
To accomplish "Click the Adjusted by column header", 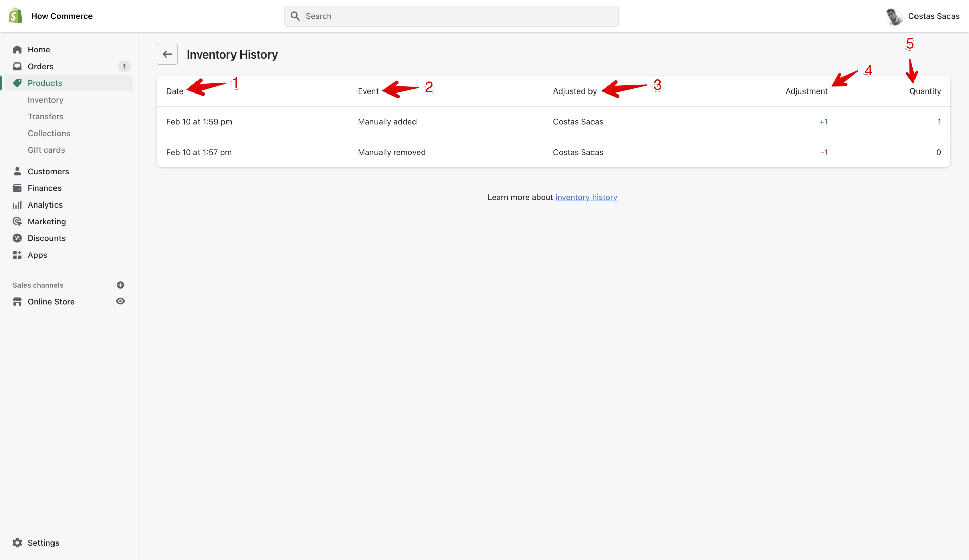I will [x=575, y=91].
